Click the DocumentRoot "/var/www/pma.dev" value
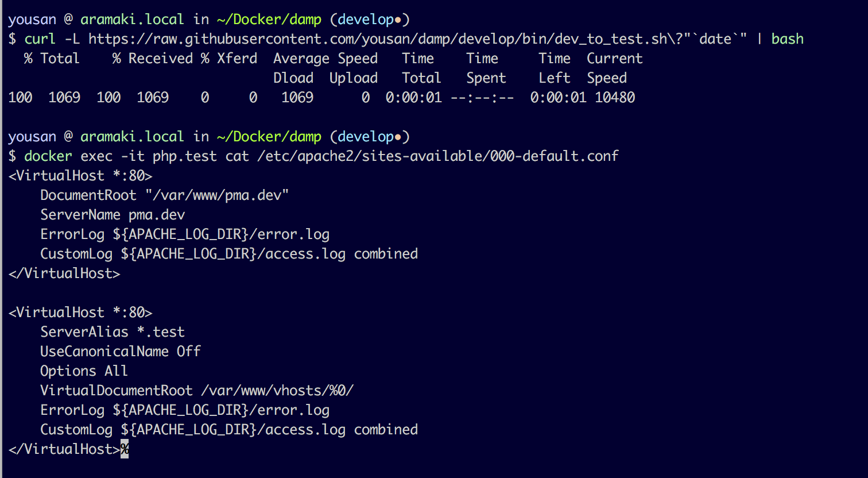The image size is (868, 478). [x=217, y=195]
